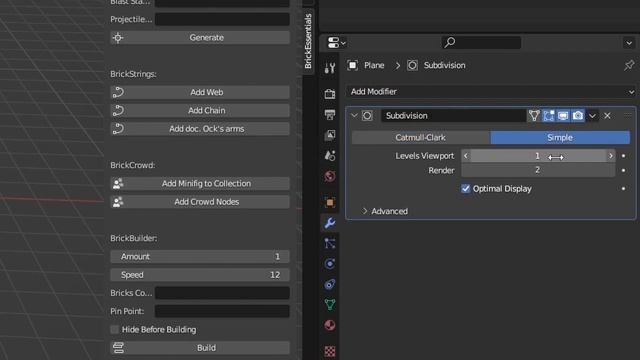
Task: Expand the Advanced section
Action: 385,211
